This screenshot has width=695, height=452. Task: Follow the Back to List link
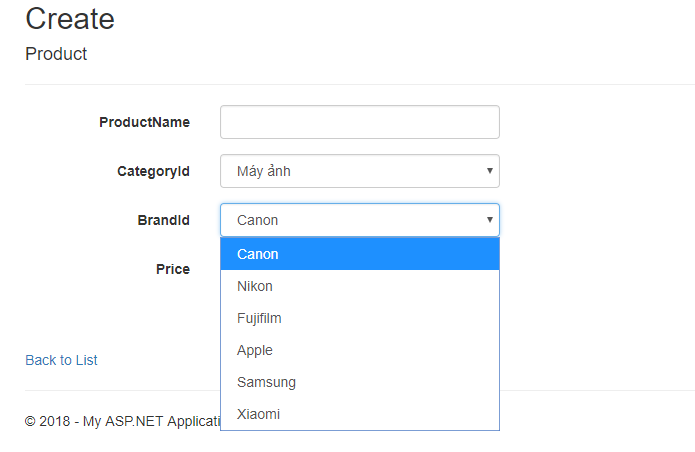click(x=61, y=360)
